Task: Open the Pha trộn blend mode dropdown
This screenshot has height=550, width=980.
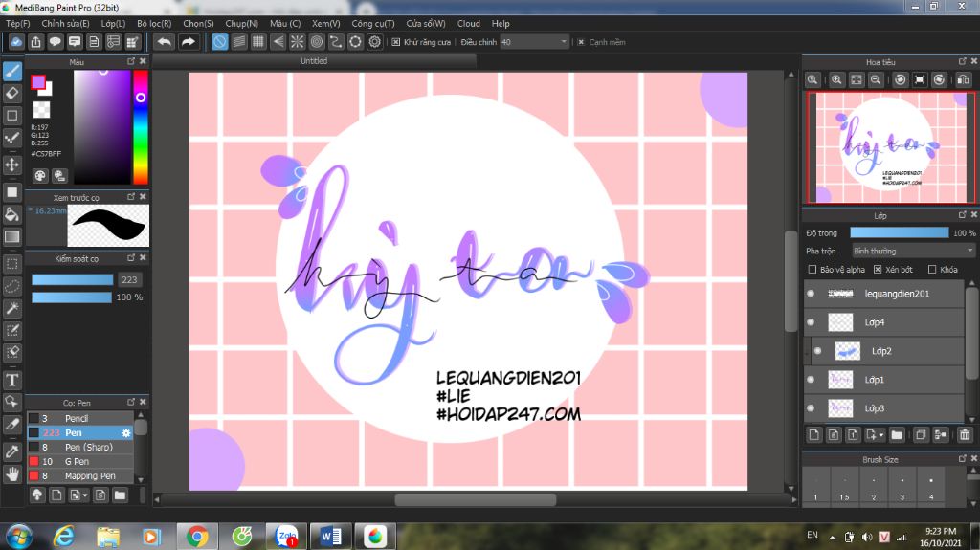Action: (x=913, y=251)
